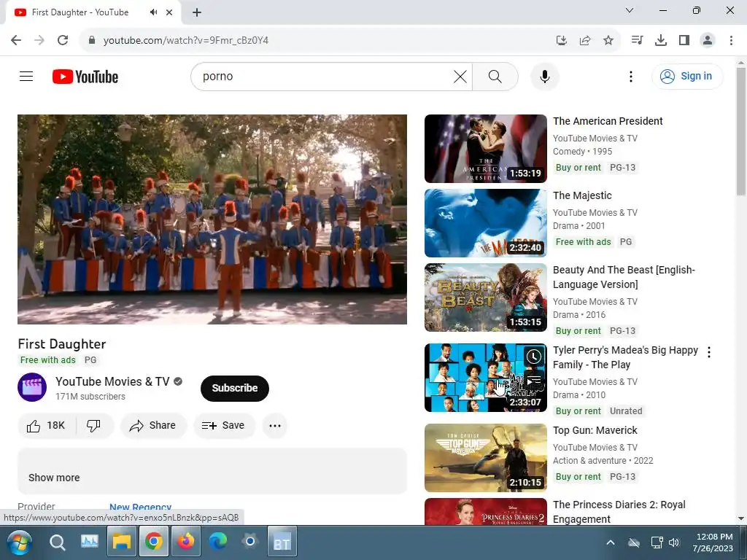Click the address bar URL
The width and height of the screenshot is (747, 560).
186,41
